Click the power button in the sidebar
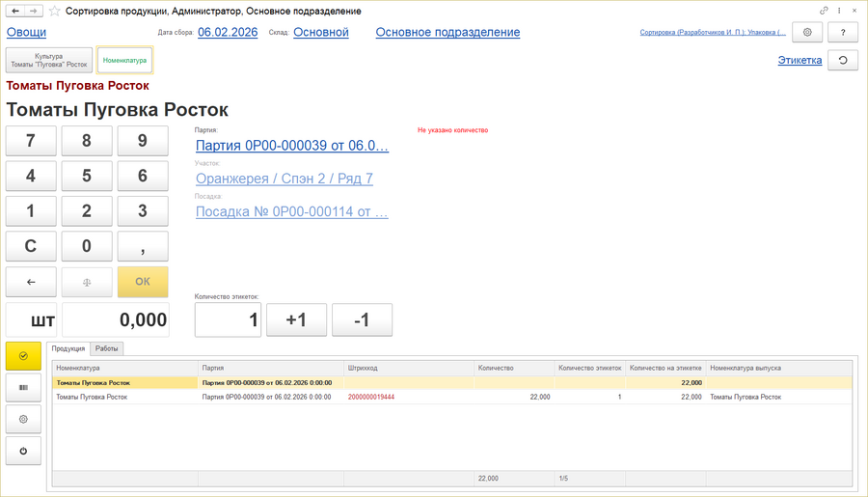Image resolution: width=868 pixels, height=497 pixels. 23,451
